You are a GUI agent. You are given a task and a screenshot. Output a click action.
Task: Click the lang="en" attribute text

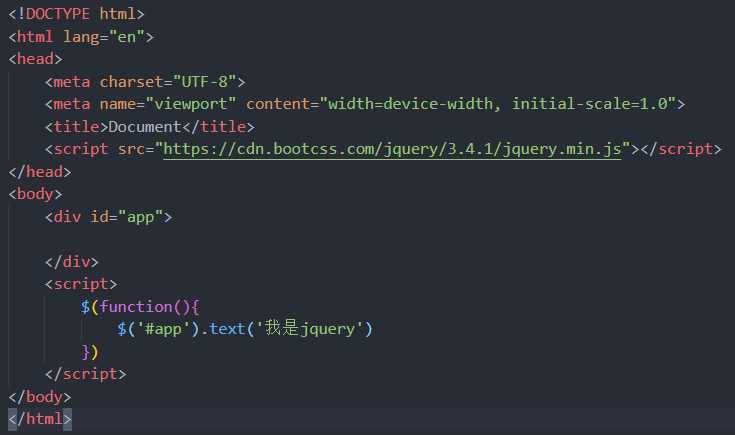pyautogui.click(x=104, y=37)
